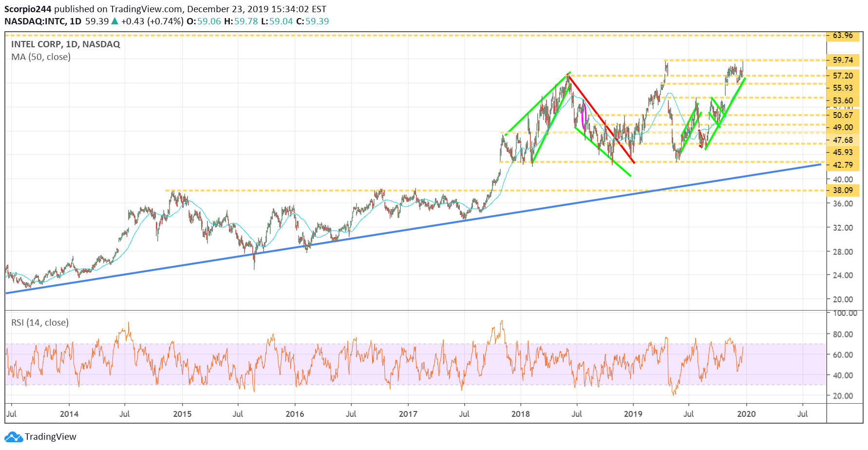This screenshot has width=868, height=450.
Task: Select the 55.93 price level label
Action: [843, 88]
